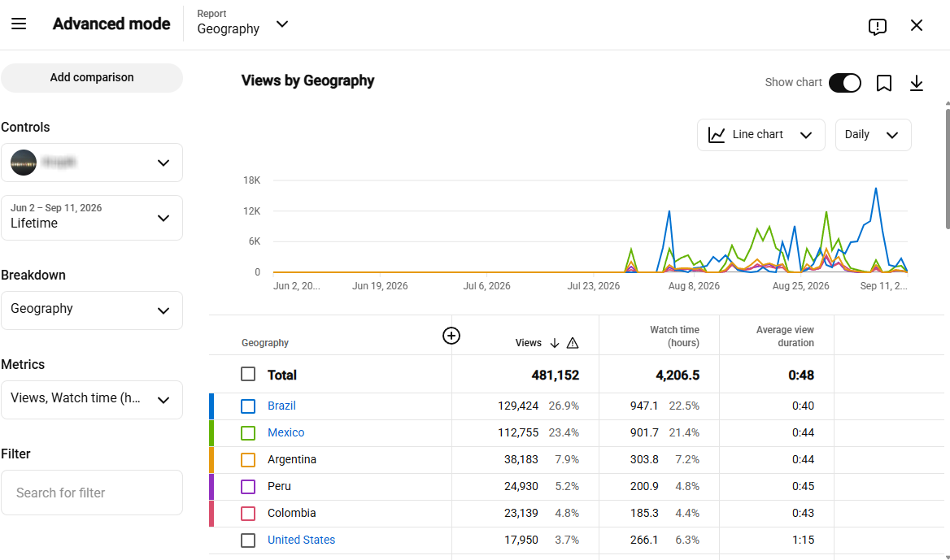Screen dimensions: 950x560
Task: Download the report with the export icon
Action: [x=917, y=83]
